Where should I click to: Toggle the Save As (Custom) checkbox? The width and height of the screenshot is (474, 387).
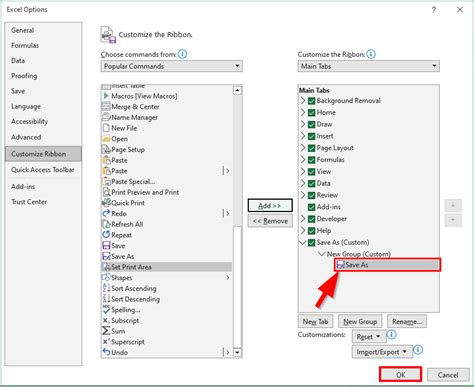click(311, 242)
